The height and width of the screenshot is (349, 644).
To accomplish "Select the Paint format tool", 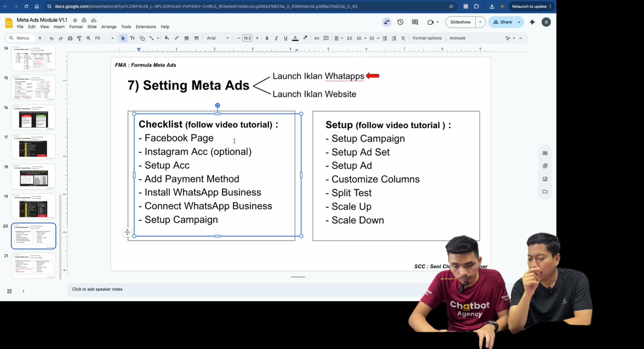I will click(79, 38).
